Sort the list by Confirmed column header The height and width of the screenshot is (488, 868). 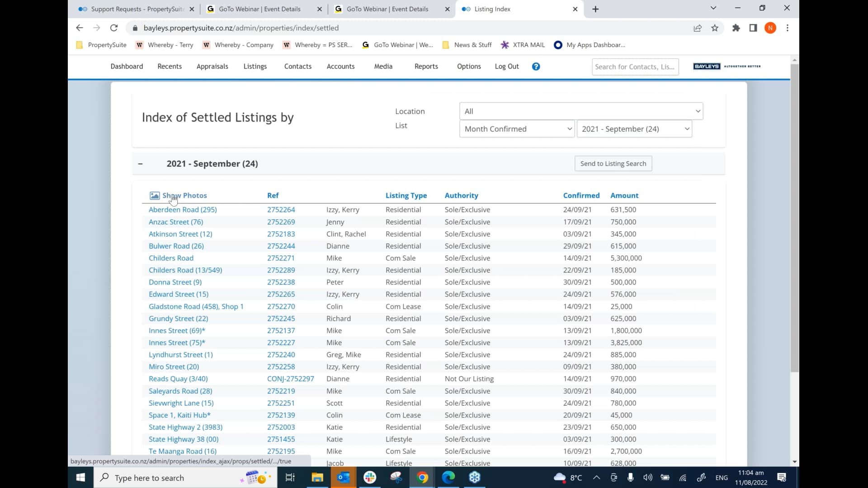[x=581, y=196]
